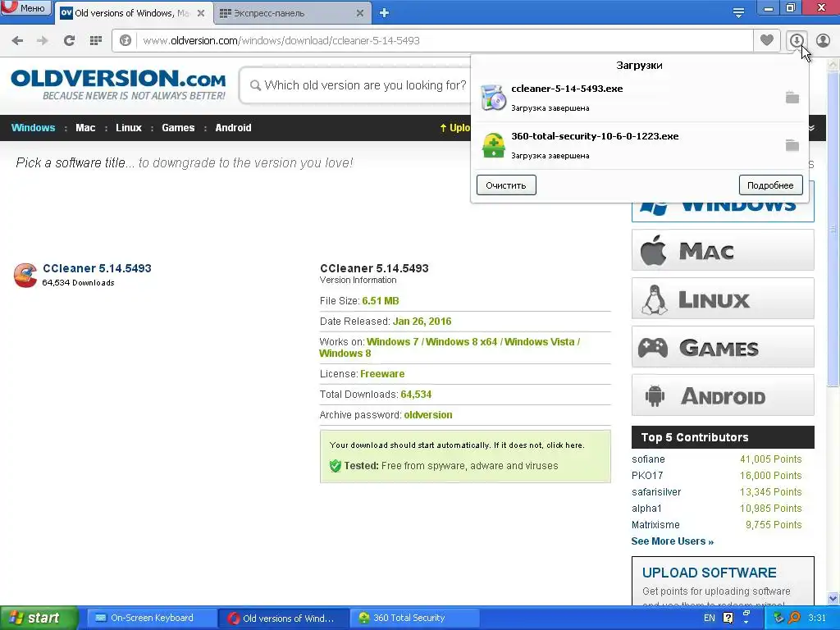
Task: Toggle the downloads toolbar icon
Action: [x=797, y=40]
